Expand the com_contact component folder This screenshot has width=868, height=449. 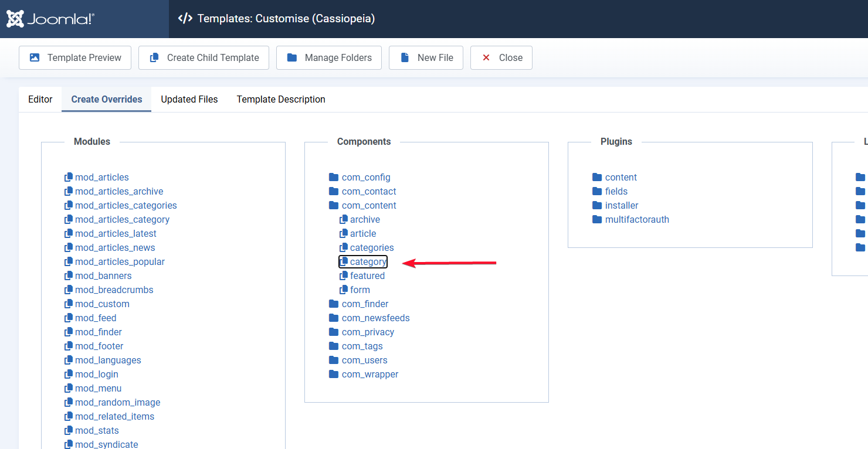click(x=368, y=191)
